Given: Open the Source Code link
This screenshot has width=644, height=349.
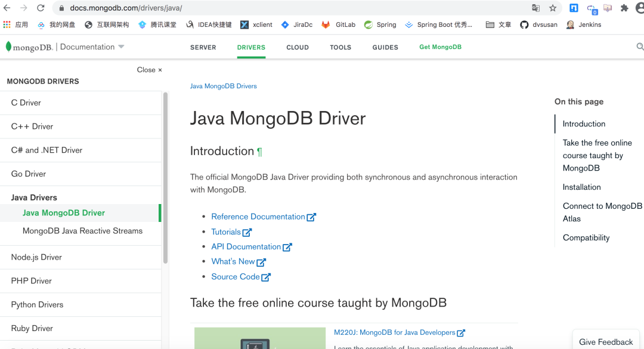Looking at the screenshot, I should 241,277.
